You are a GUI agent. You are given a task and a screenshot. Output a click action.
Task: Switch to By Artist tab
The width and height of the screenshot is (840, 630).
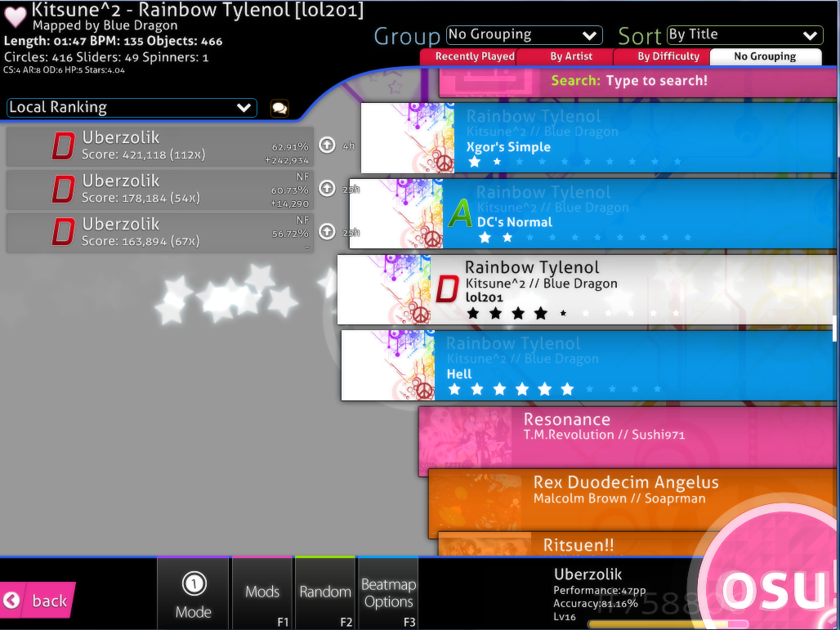point(565,56)
